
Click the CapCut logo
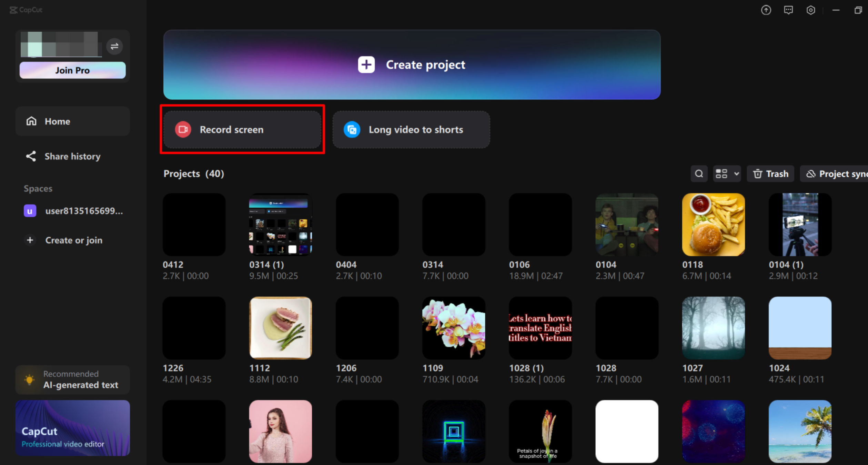coord(26,10)
